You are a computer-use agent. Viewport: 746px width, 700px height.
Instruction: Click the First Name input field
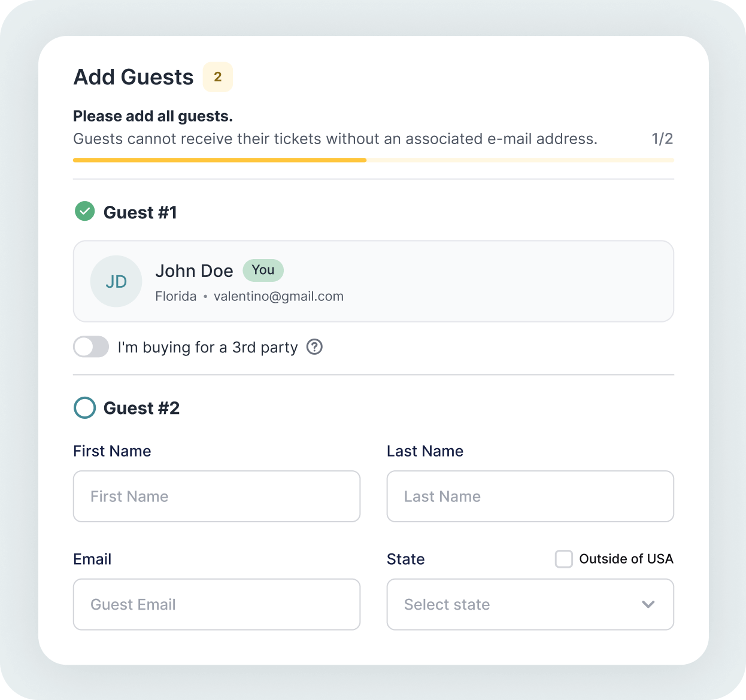click(217, 497)
